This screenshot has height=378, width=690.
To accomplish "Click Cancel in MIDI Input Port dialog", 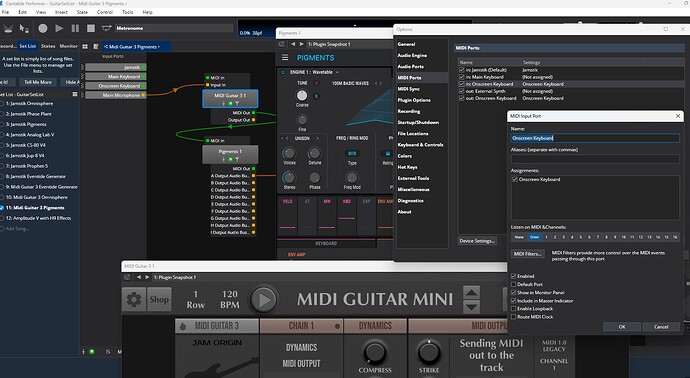I will click(x=661, y=327).
